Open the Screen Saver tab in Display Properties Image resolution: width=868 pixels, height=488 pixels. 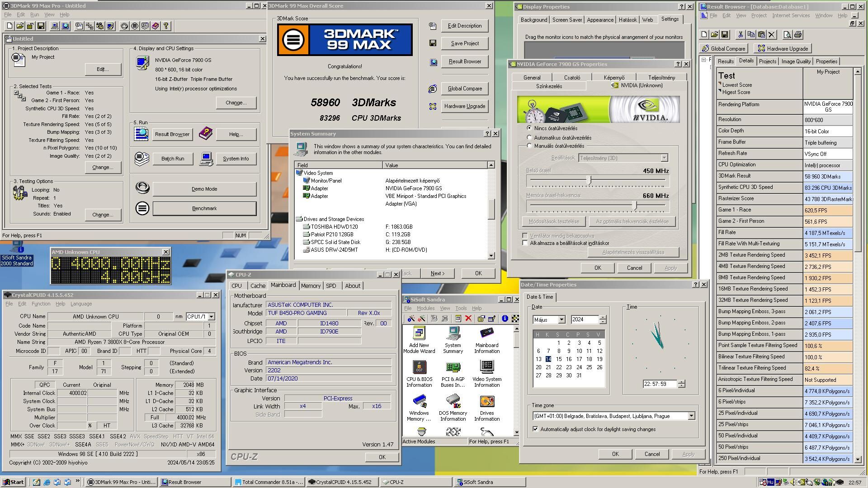coord(567,20)
